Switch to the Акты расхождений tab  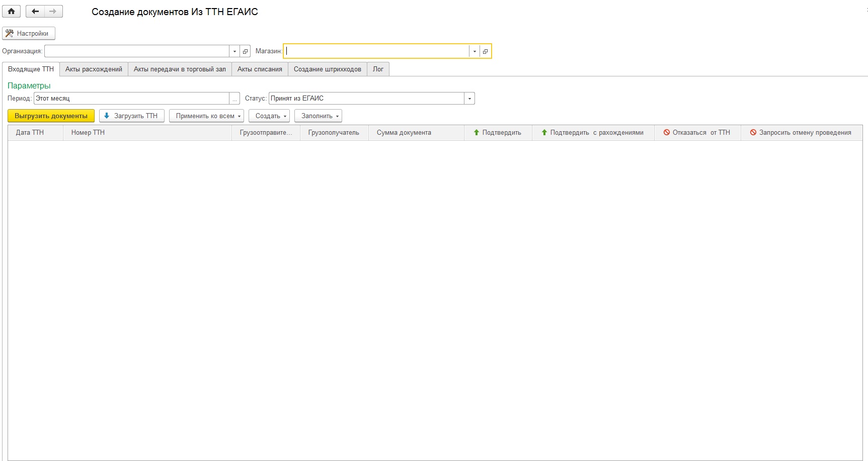tap(94, 69)
